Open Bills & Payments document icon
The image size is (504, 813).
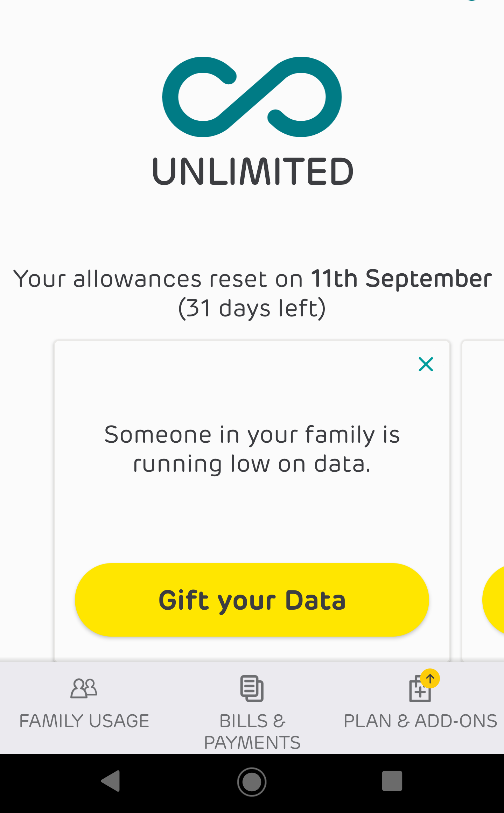252,688
